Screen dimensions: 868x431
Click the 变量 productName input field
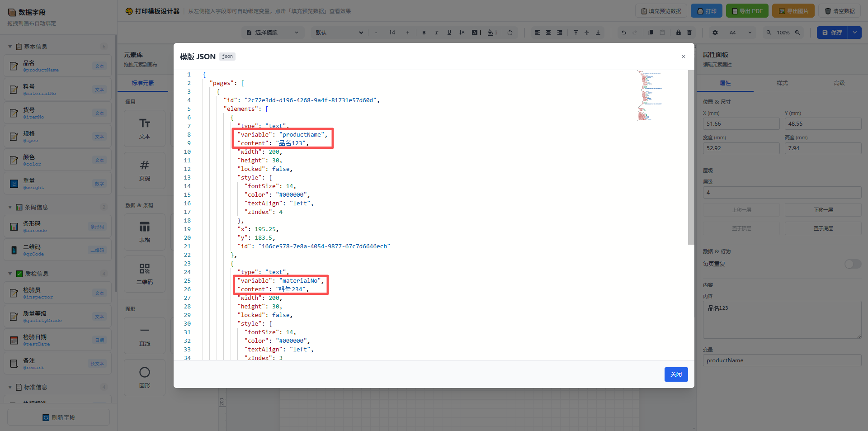click(x=782, y=360)
